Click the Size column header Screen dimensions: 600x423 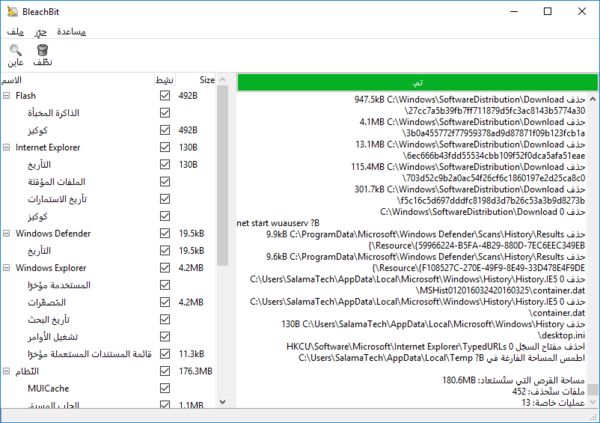(196, 80)
